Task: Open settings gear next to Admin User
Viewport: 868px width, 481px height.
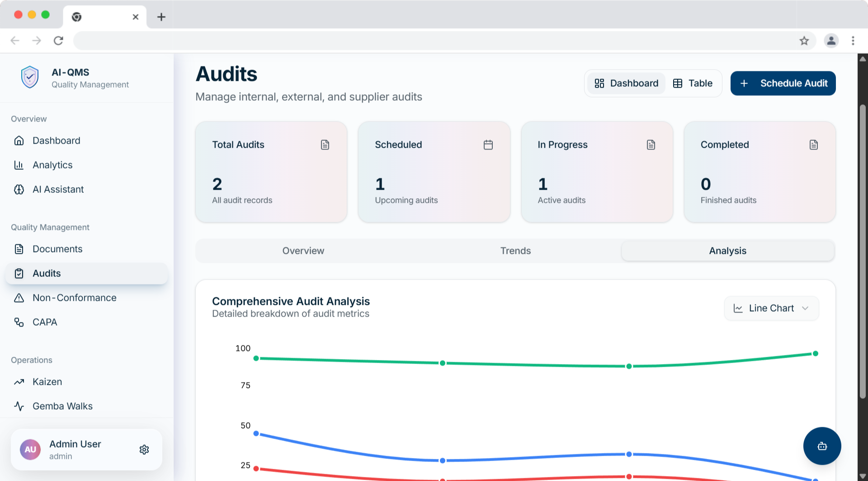Action: tap(144, 449)
